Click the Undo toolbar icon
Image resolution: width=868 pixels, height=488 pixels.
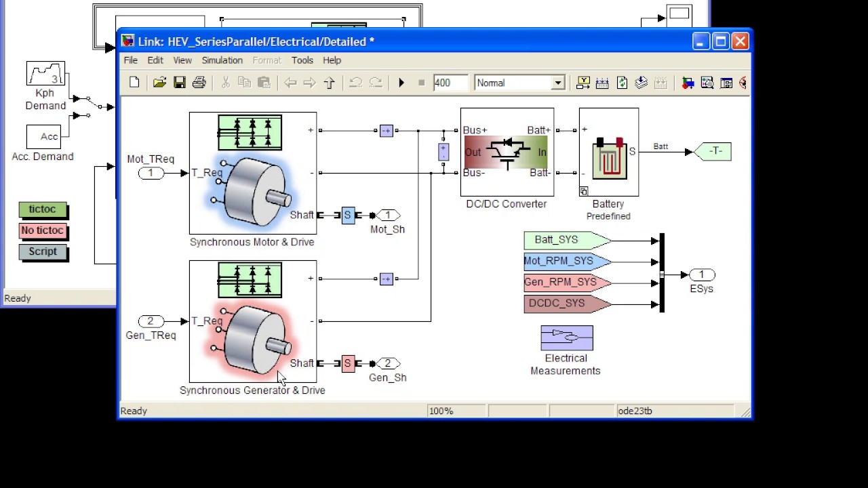pyautogui.click(x=355, y=83)
